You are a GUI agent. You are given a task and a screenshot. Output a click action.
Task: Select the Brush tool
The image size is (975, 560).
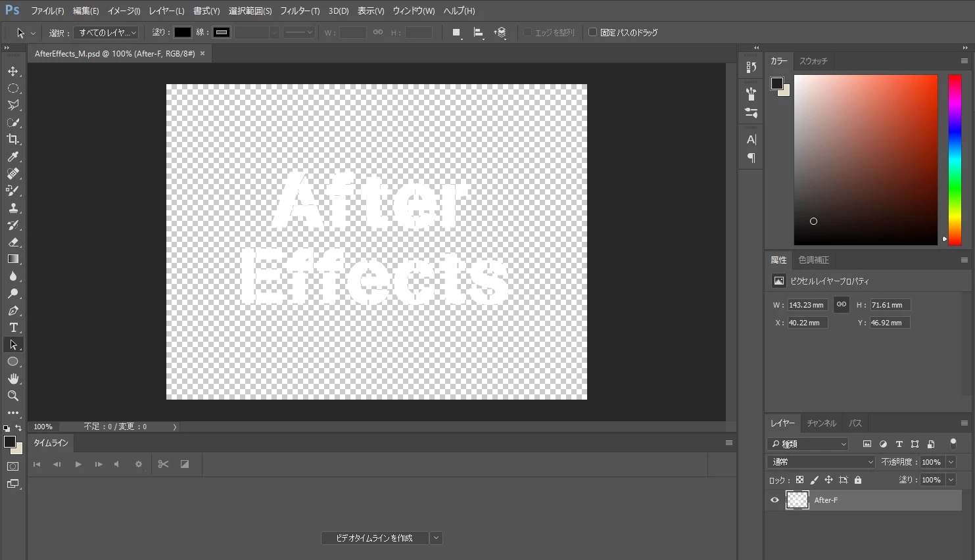pos(13,191)
